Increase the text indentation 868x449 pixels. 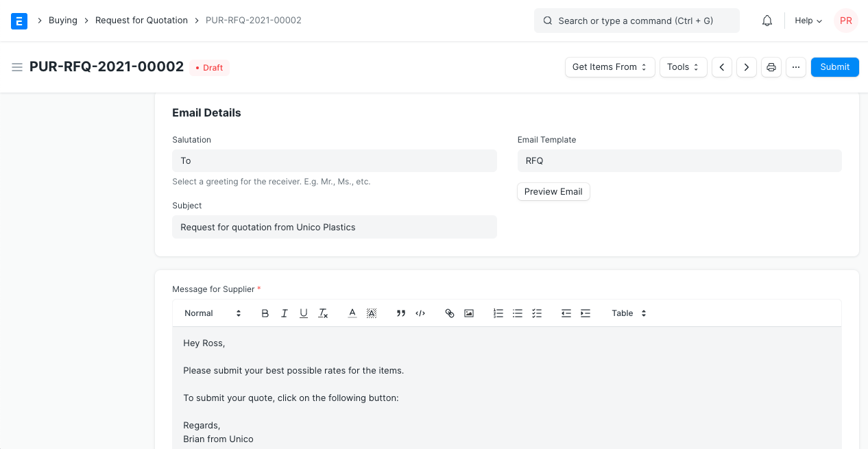tap(586, 313)
